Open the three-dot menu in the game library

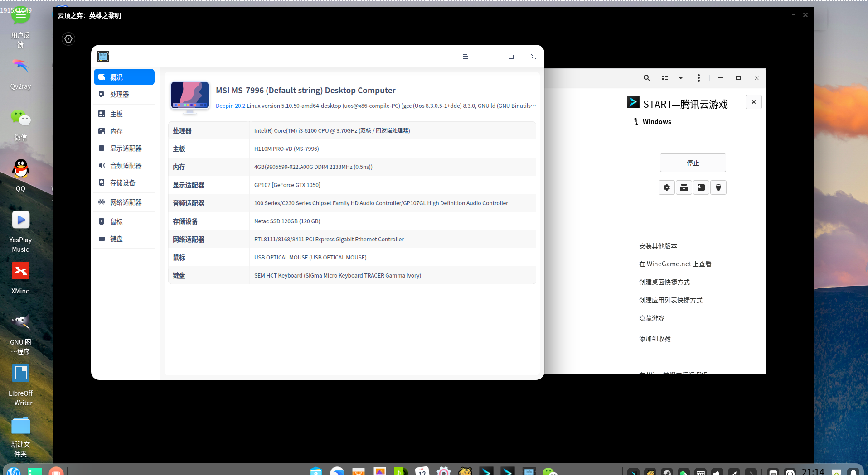698,78
